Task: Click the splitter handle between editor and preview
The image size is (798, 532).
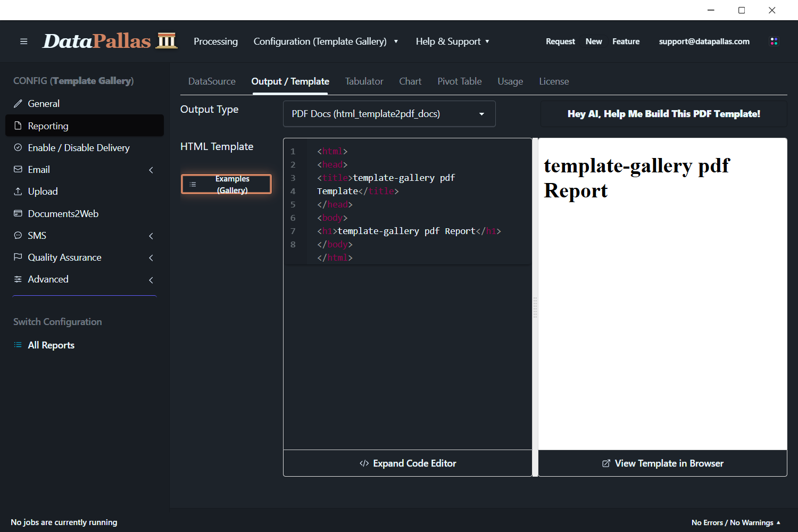Action: [535, 307]
